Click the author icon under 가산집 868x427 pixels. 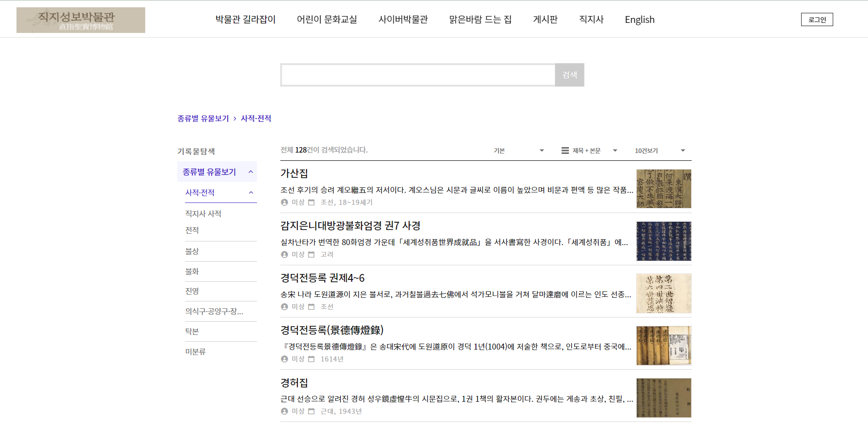pyautogui.click(x=284, y=203)
